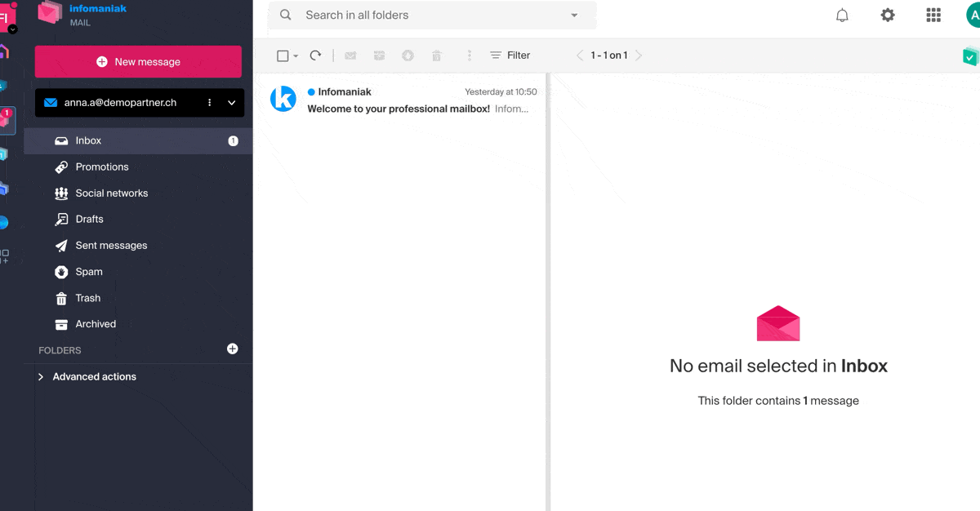Open the three-dot menu beside anna.a@demopartner.ch

(210, 103)
